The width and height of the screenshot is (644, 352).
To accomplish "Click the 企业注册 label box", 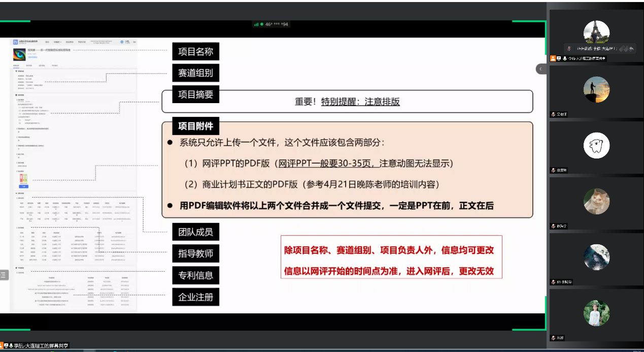I will coord(195,297).
